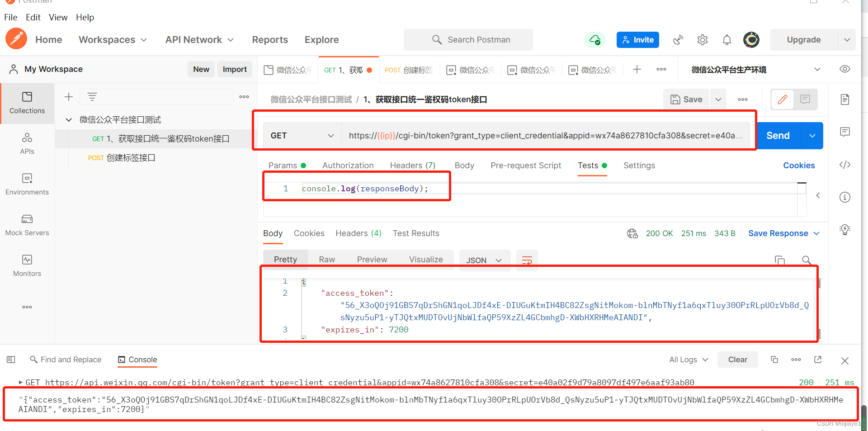Expand Save options arrow
This screenshot has height=431, width=868.
[x=718, y=99]
